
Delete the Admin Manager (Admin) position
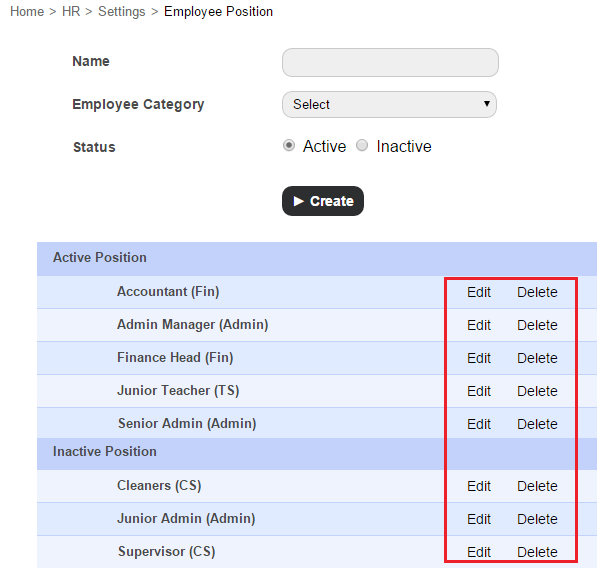[537, 325]
